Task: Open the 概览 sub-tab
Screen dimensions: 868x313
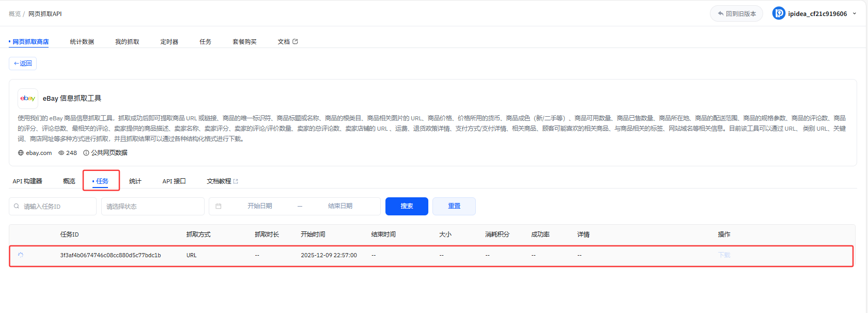Action: (69, 181)
